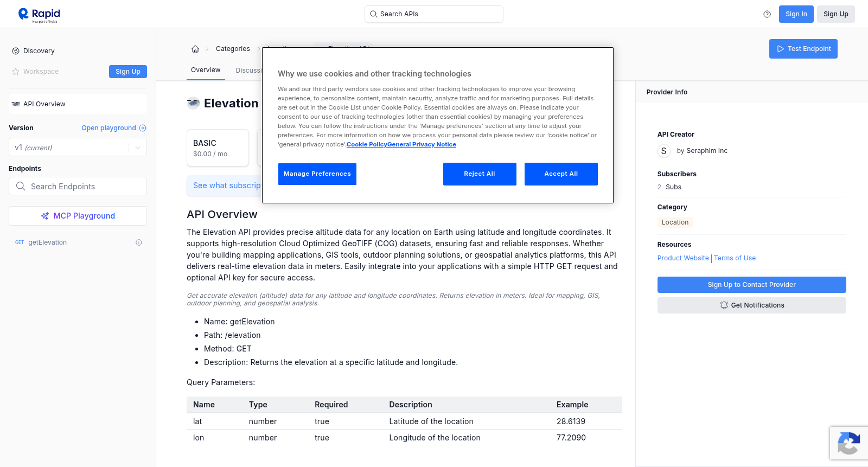Click the '28.6139' example value
Viewport: 868px width, 467px height.
tap(571, 421)
